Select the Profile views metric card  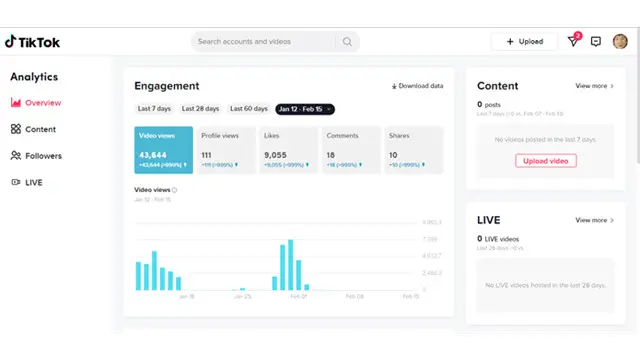(x=226, y=150)
